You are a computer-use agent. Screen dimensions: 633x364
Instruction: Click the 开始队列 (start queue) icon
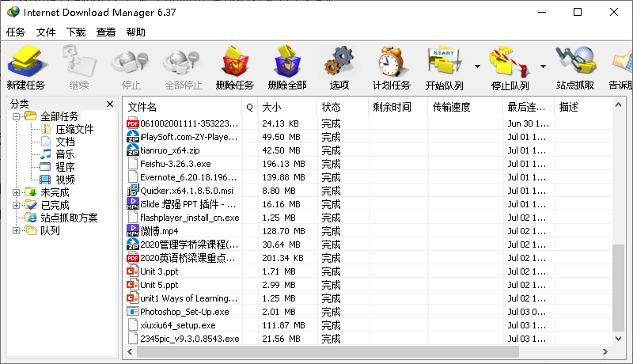point(445,62)
